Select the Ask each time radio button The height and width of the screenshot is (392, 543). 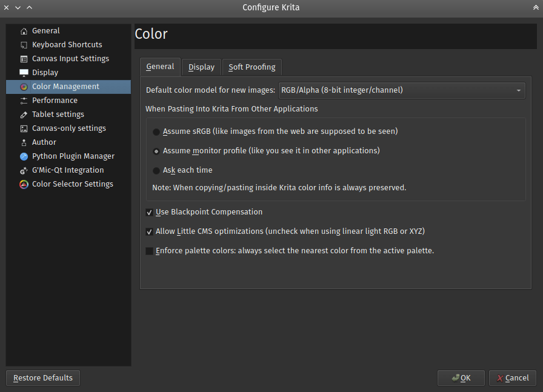tap(156, 170)
